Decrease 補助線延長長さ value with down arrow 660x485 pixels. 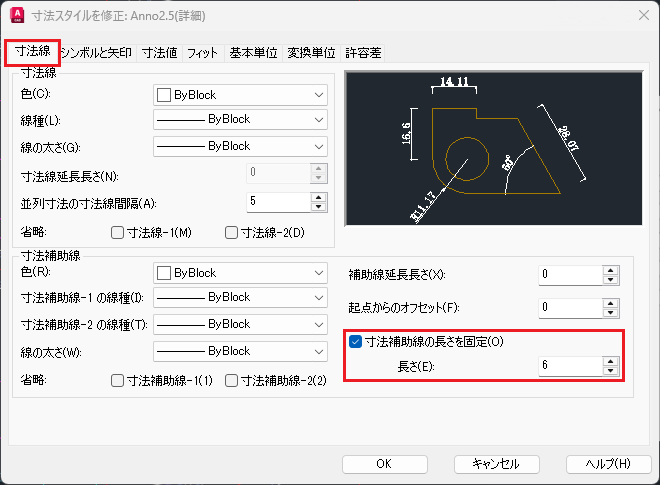pos(610,280)
